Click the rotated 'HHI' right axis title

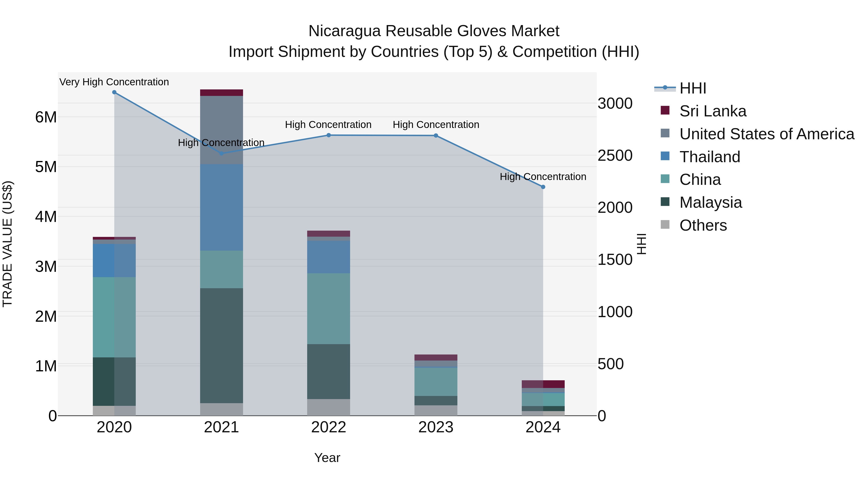click(x=642, y=244)
